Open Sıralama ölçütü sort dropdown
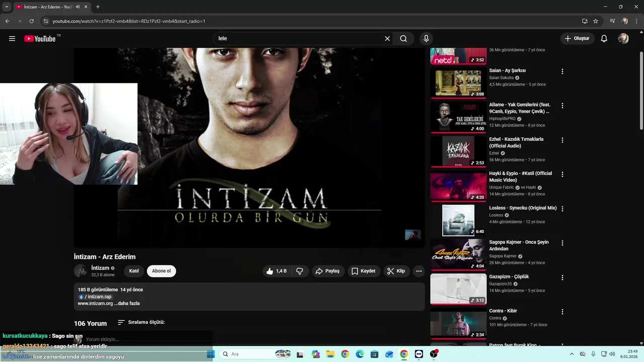Image resolution: width=644 pixels, height=362 pixels. click(x=141, y=322)
